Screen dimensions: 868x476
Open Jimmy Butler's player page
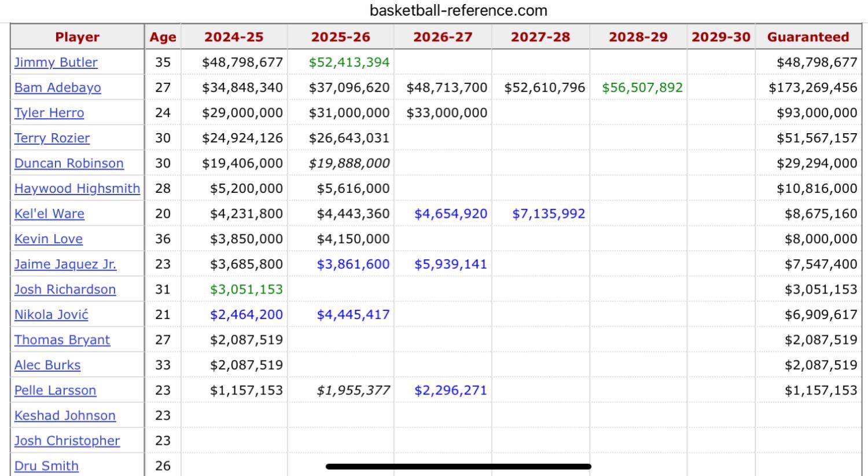[x=56, y=63]
